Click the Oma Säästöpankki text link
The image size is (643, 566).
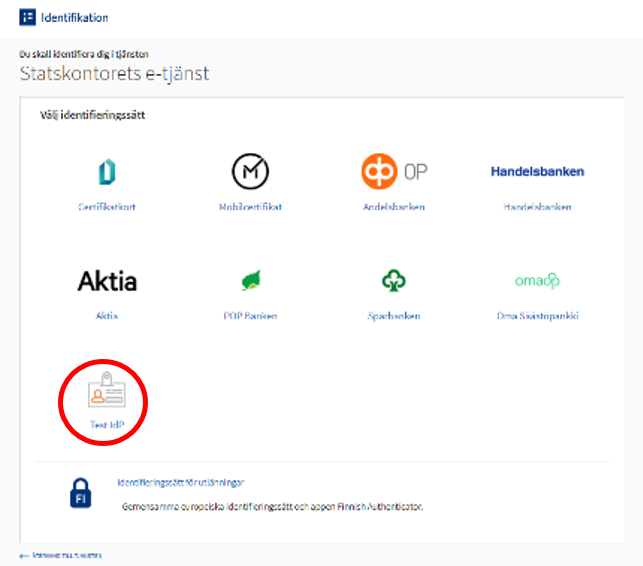point(537,316)
